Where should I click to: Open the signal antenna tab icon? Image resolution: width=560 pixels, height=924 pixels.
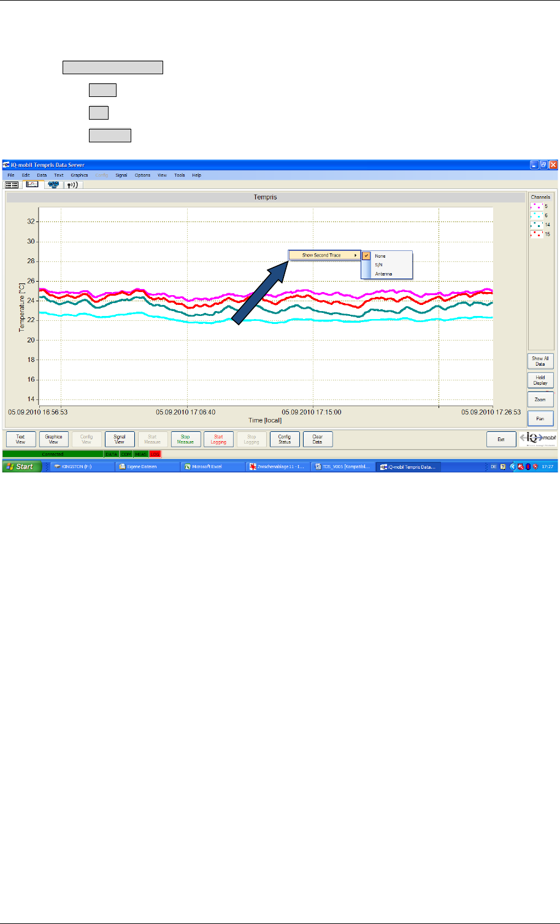click(73, 184)
